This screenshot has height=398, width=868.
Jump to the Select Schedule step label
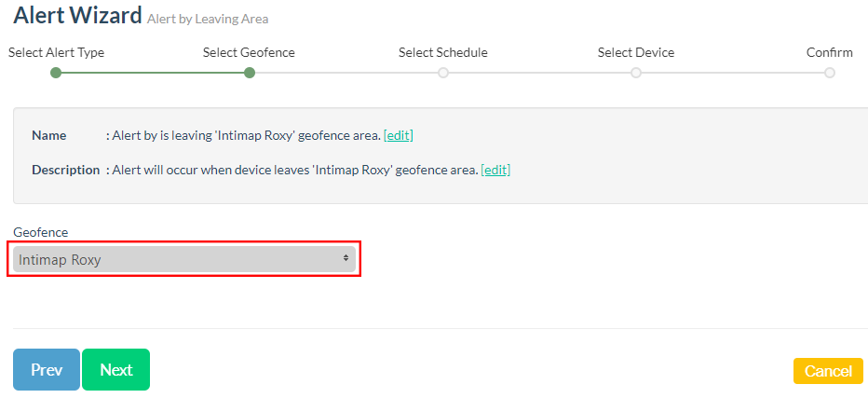[442, 52]
